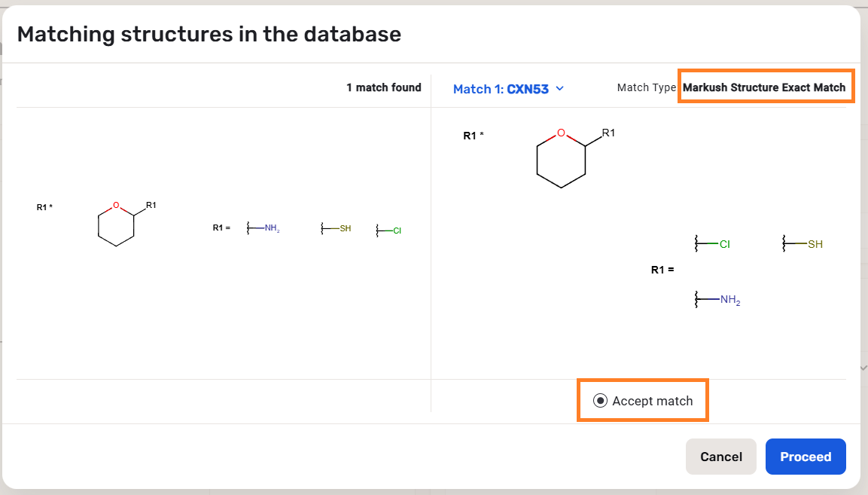This screenshot has width=868, height=495.
Task: Click the "1 match found" text
Action: (383, 87)
